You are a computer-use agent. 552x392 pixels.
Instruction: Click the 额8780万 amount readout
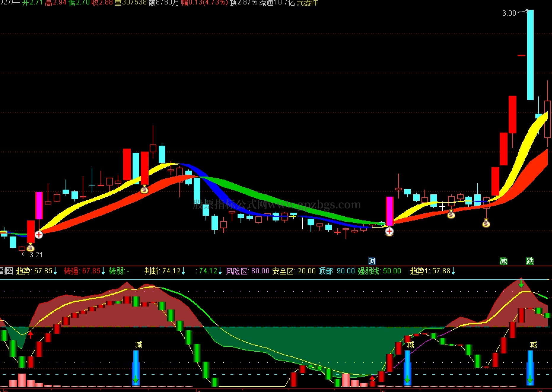(x=164, y=3)
